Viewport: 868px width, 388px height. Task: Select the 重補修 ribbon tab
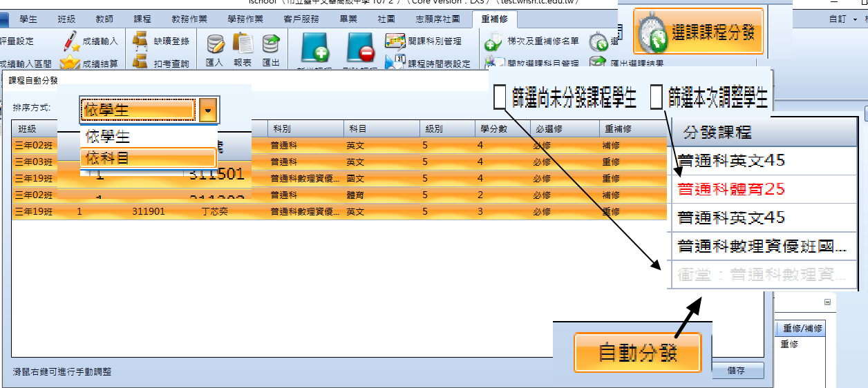494,19
